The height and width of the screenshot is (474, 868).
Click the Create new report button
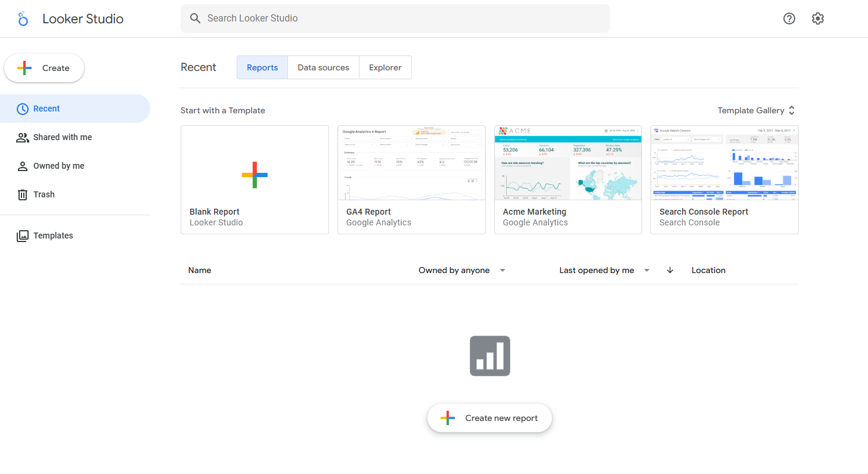(x=489, y=418)
